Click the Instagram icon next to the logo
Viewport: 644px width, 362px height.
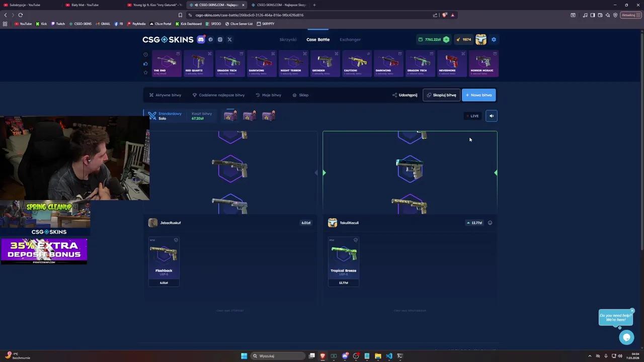[x=220, y=39]
